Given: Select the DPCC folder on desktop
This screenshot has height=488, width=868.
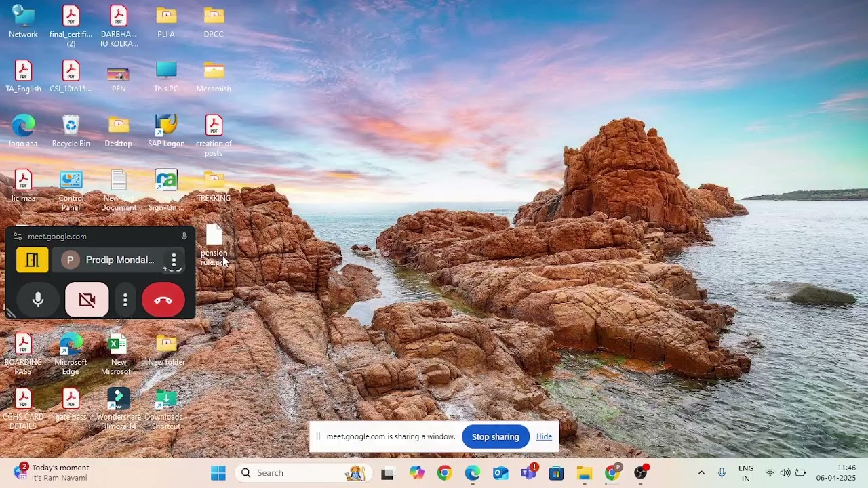Looking at the screenshot, I should 214,22.
